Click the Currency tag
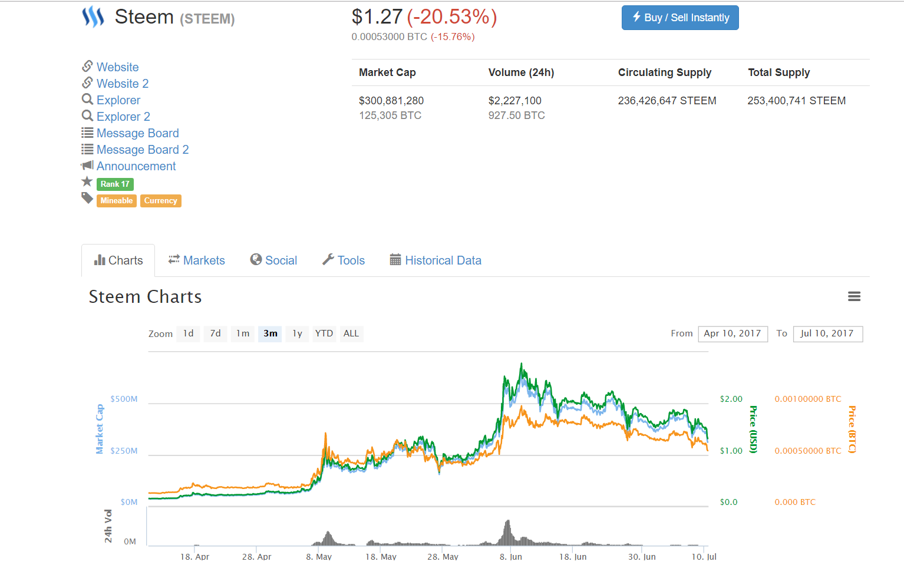 pos(161,201)
